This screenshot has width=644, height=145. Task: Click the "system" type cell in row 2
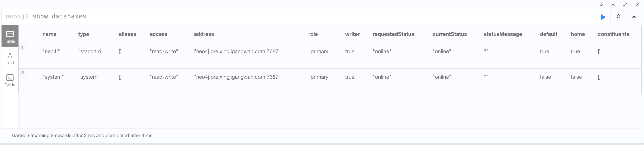pyautogui.click(x=89, y=77)
